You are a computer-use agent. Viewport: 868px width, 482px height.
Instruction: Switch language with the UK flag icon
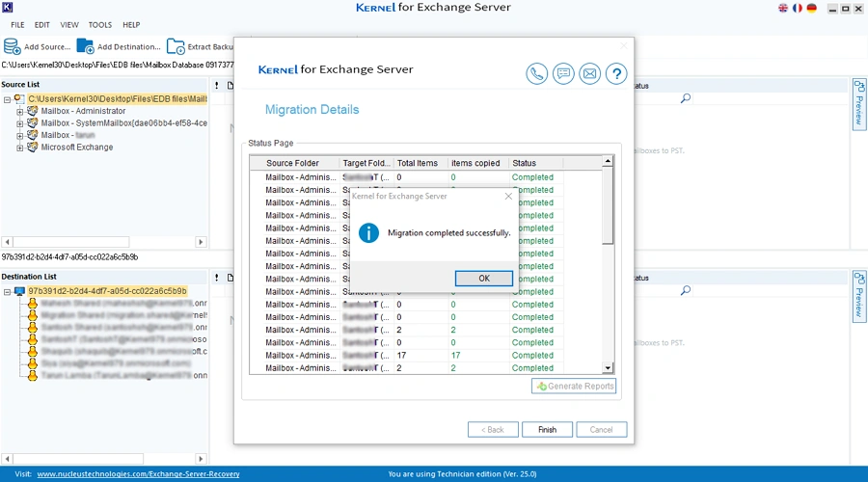tap(782, 9)
